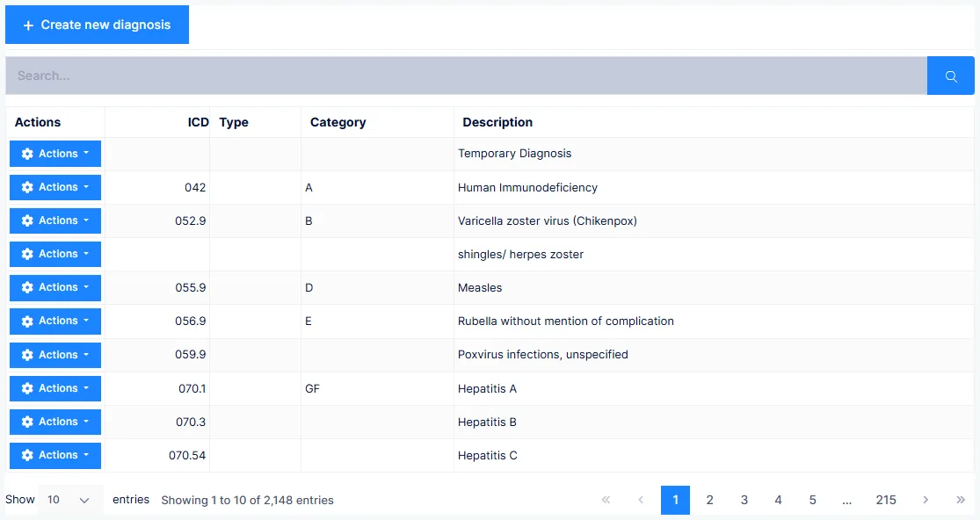The image size is (980, 520).
Task: Click ICD code 070.3
Action: pos(191,422)
